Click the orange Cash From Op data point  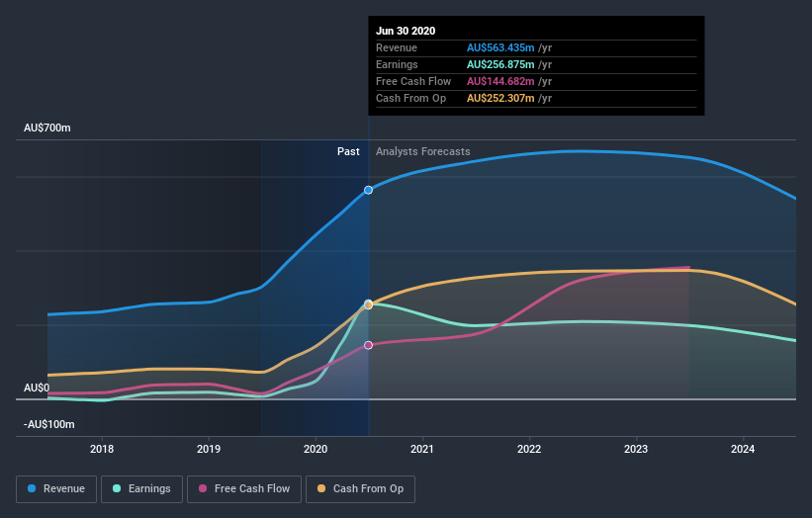point(368,305)
